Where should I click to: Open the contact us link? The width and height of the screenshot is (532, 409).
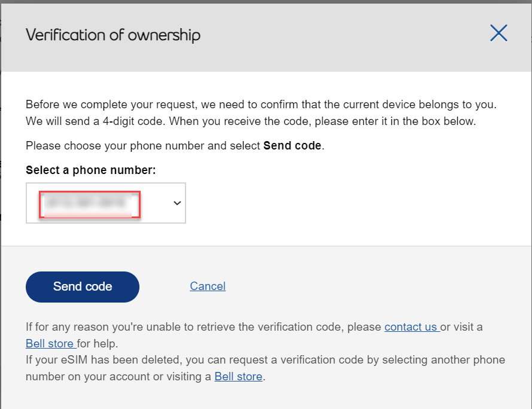coord(411,327)
